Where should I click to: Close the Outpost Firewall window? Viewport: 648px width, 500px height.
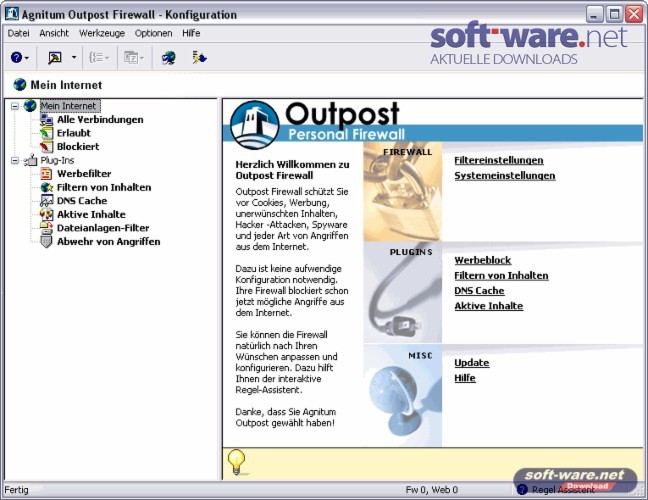(634, 15)
